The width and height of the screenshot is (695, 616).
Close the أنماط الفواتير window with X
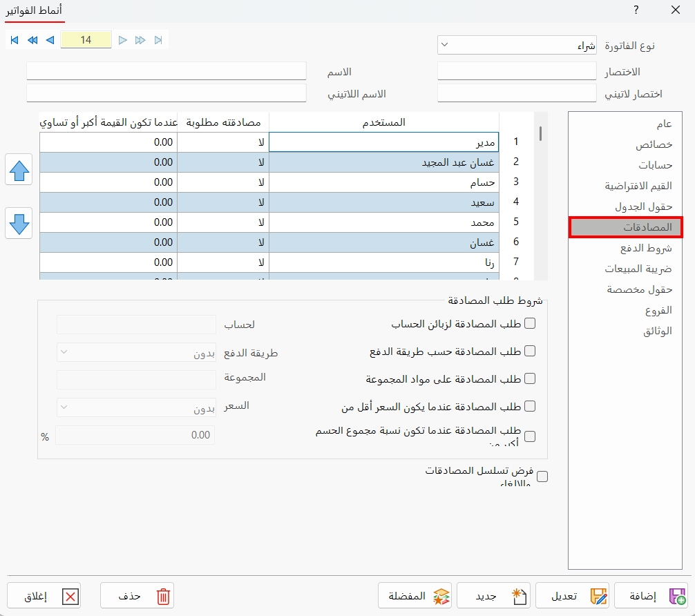676,10
